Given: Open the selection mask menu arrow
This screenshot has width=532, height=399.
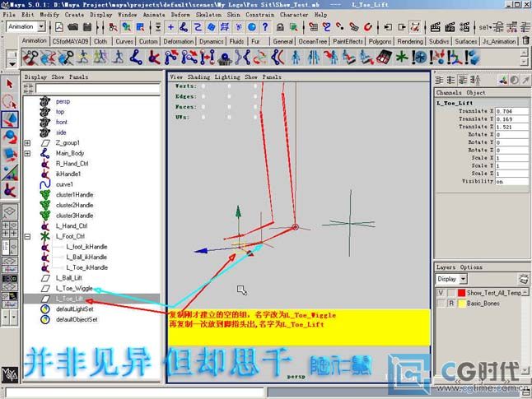Looking at the screenshot, I should point(158,27).
